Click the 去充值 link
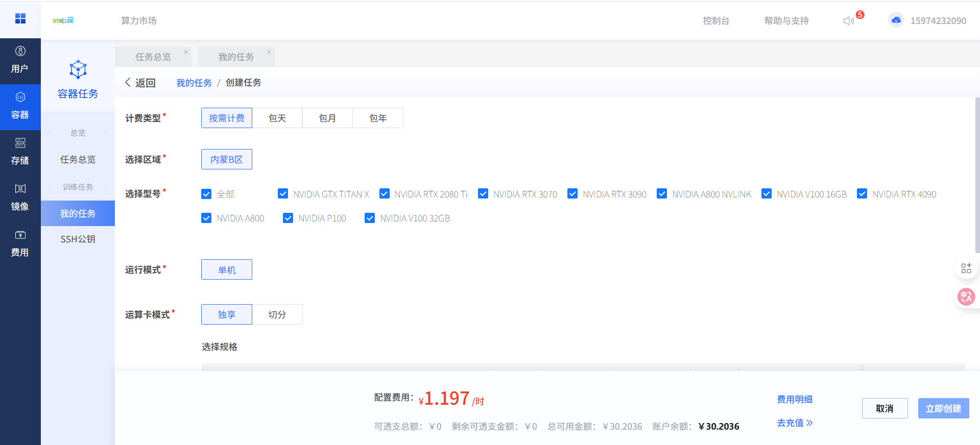The image size is (980, 445). (x=795, y=423)
